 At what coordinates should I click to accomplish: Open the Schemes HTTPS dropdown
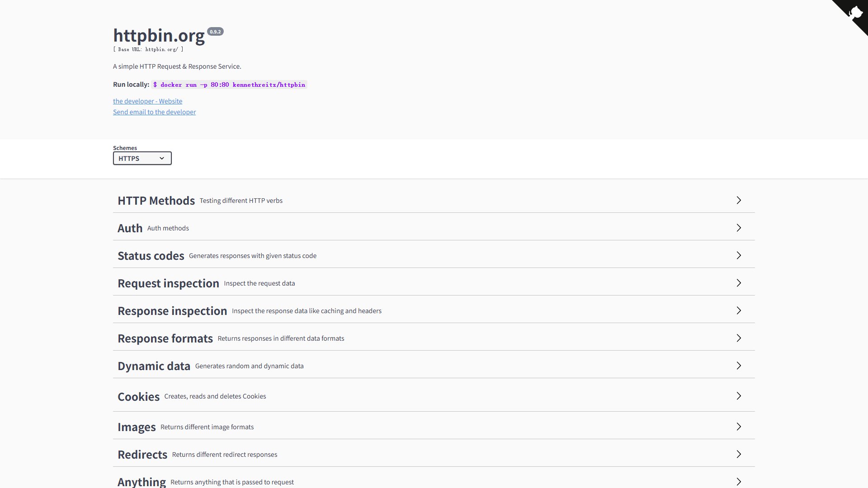pos(142,158)
